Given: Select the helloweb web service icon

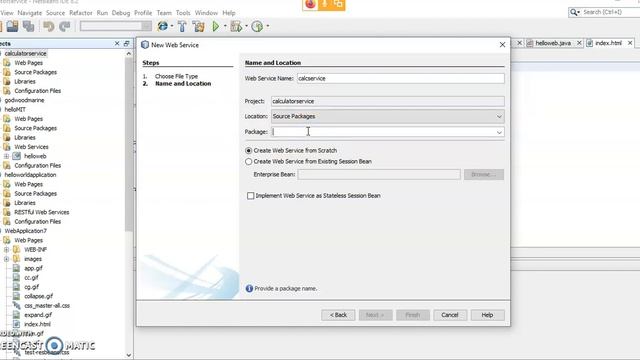Looking at the screenshot, I should click(17, 156).
